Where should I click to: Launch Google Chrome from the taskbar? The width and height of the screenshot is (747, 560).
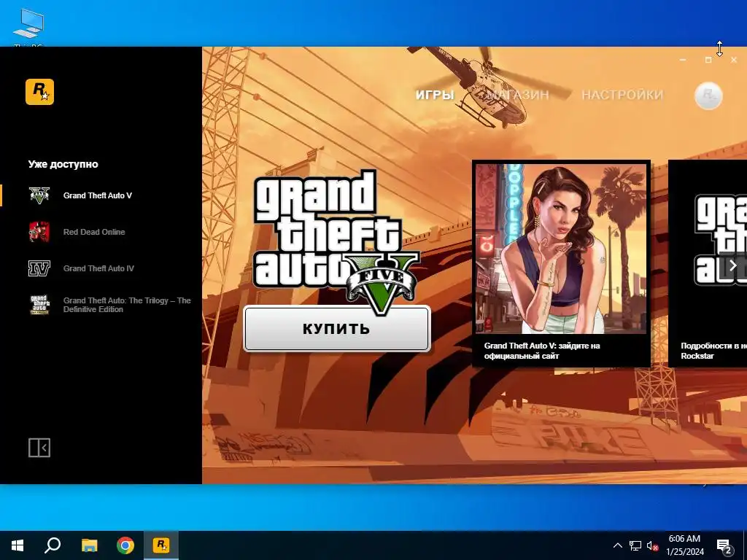pos(125,545)
